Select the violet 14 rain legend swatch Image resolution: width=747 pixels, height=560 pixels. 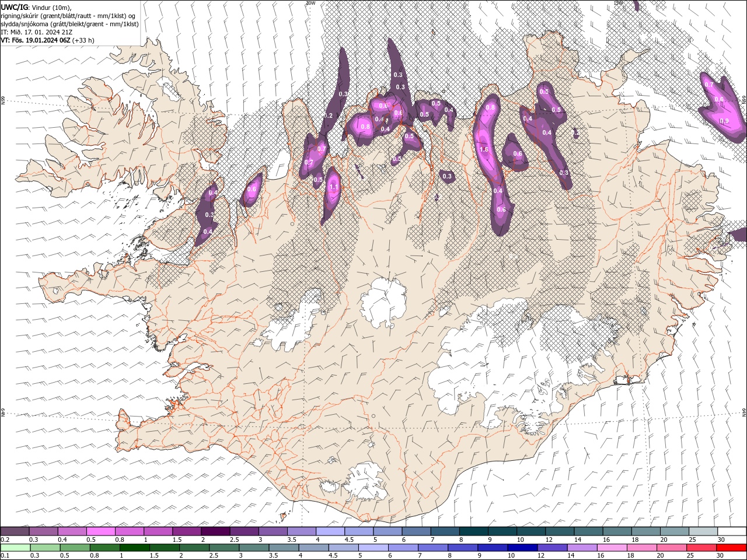pyautogui.click(x=582, y=548)
